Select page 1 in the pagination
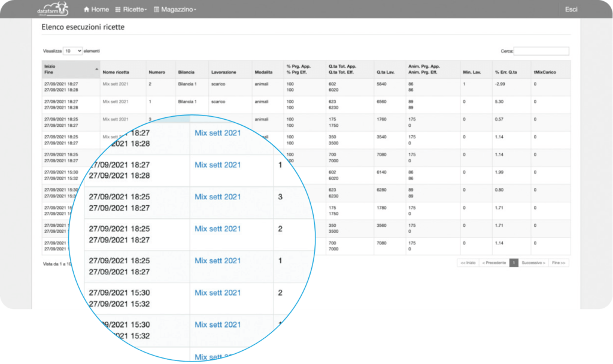The width and height of the screenshot is (613, 364). coord(514,263)
